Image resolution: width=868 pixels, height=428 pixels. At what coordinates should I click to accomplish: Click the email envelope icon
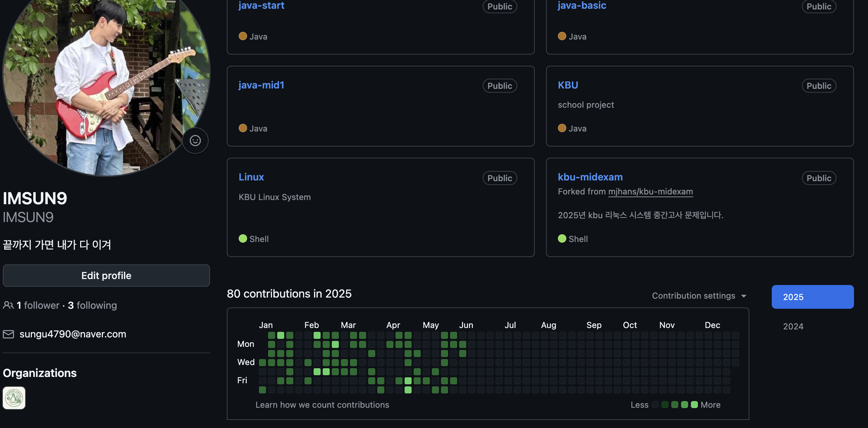pyautogui.click(x=8, y=334)
